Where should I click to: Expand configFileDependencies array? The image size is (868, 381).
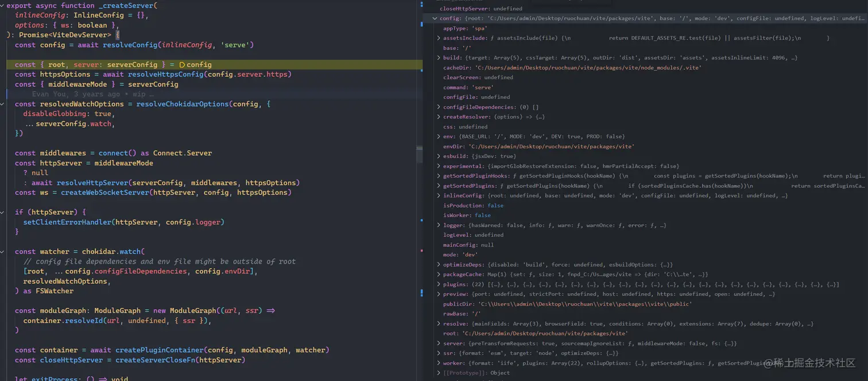coord(439,107)
